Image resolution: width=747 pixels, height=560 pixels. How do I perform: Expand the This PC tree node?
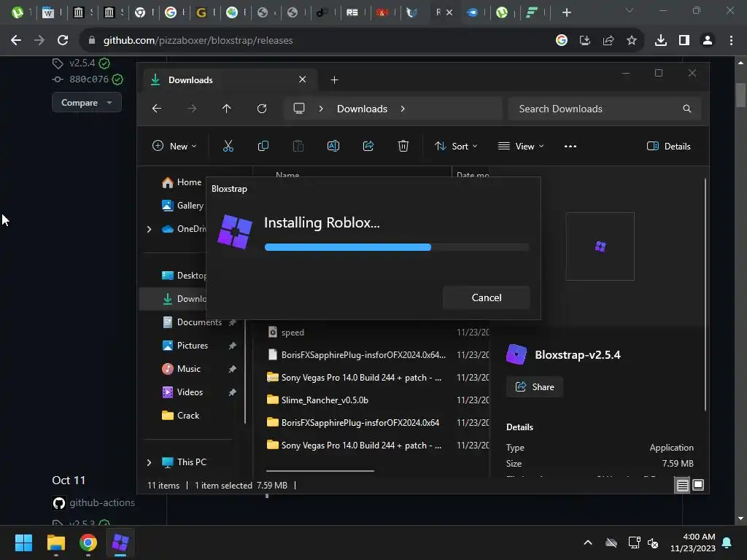click(x=149, y=462)
